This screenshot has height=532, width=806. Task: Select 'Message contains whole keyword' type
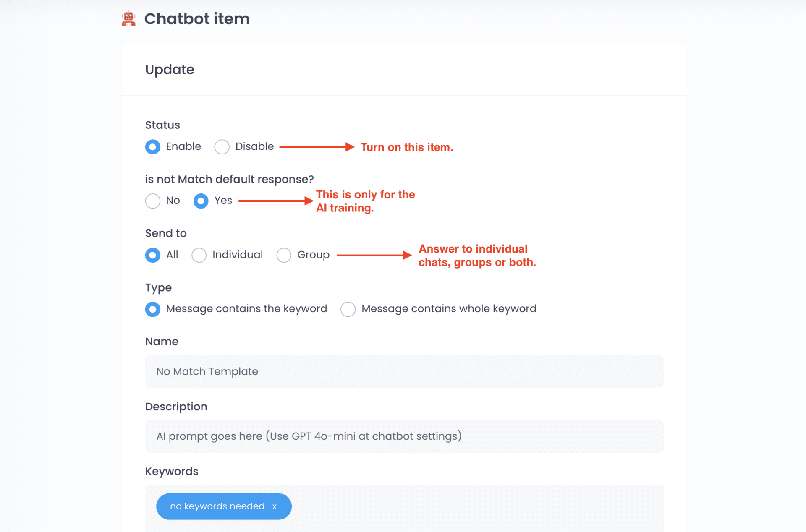point(348,309)
